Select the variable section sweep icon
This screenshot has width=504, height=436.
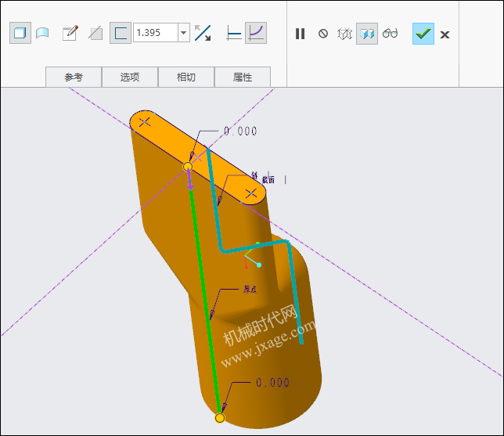(x=256, y=33)
